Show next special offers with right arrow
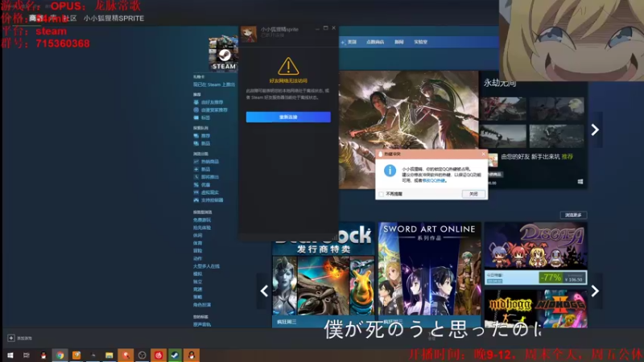Viewport: 644px width, 362px height. point(595,291)
